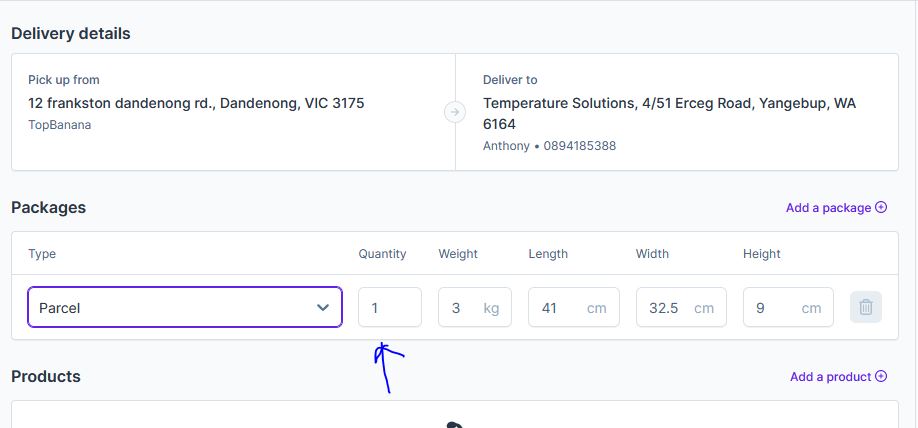
Task: Click the TopBanana sender name
Action: (x=60, y=125)
